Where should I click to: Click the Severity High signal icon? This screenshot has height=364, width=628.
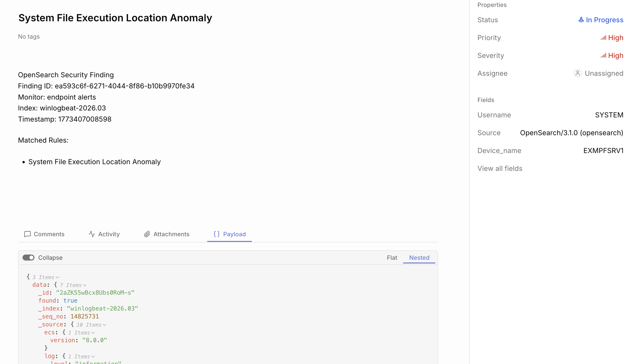(x=603, y=55)
